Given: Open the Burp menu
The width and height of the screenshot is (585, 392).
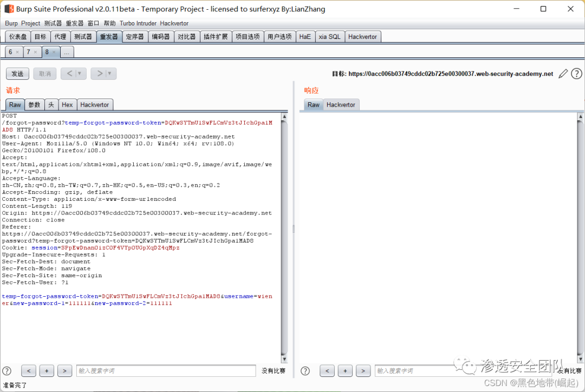Looking at the screenshot, I should 11,23.
